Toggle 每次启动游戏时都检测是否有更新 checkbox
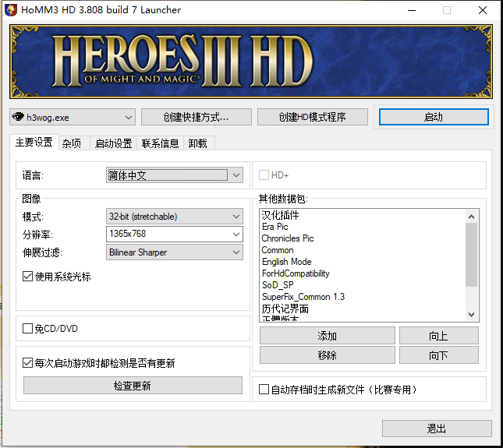 click(27, 363)
